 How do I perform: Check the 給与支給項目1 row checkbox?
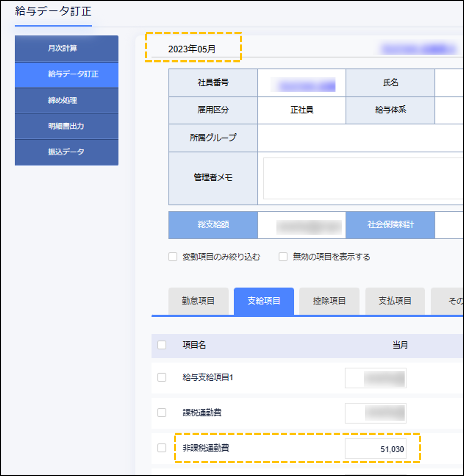(x=162, y=377)
